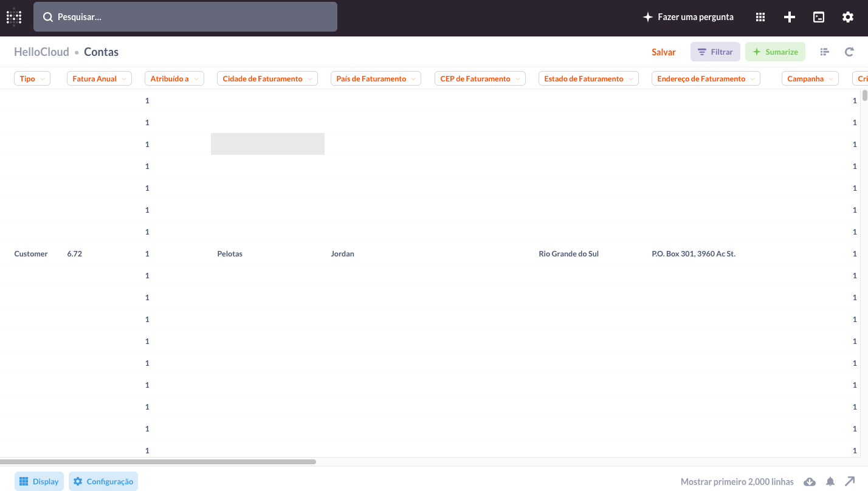Click the Configuração button
868x491 pixels.
pos(103,481)
